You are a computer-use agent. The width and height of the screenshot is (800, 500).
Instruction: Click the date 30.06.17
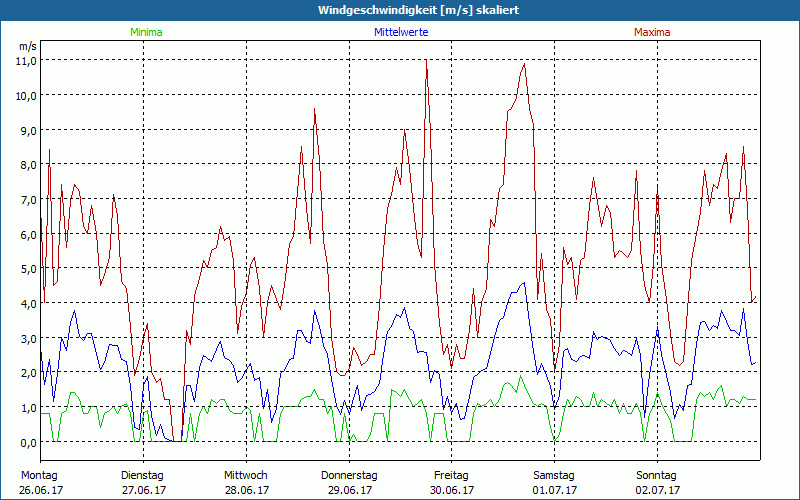click(452, 490)
